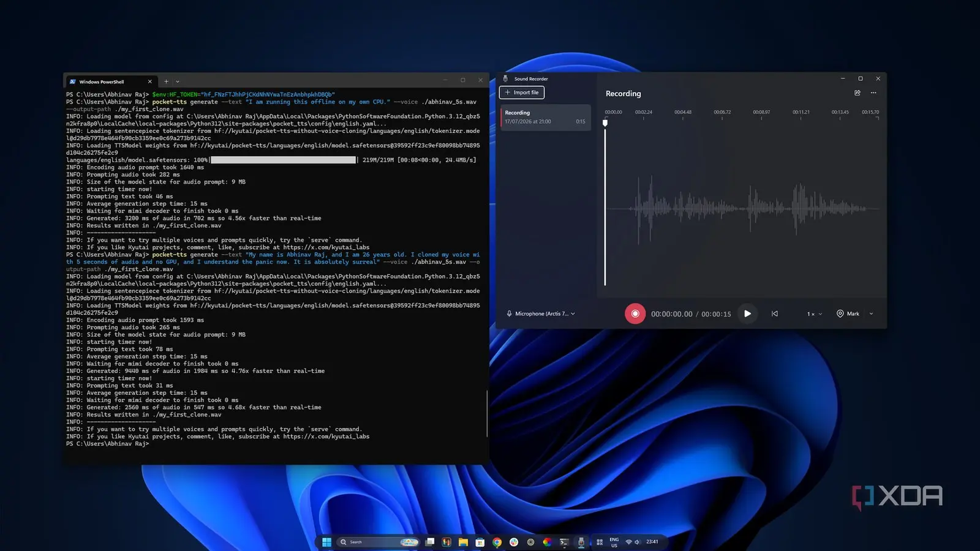The image size is (980, 551).
Task: Add a marker with the Mark button
Action: tap(848, 313)
